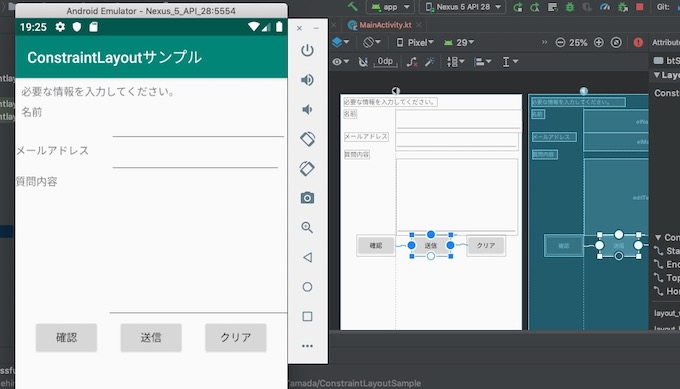Click the emulator app title ConstraintLayoutサンプル
Screen dimensions: 680x389
coord(114,57)
